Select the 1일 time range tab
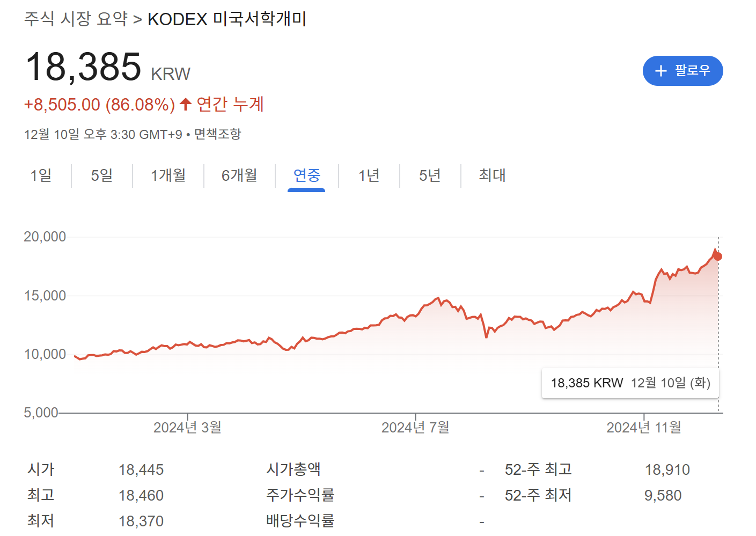 pyautogui.click(x=41, y=175)
